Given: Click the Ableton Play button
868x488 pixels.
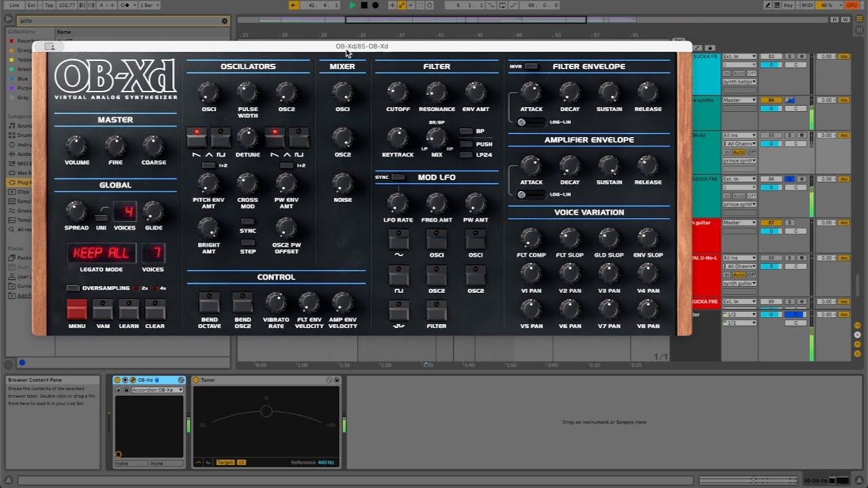Looking at the screenshot, I should click(353, 5).
